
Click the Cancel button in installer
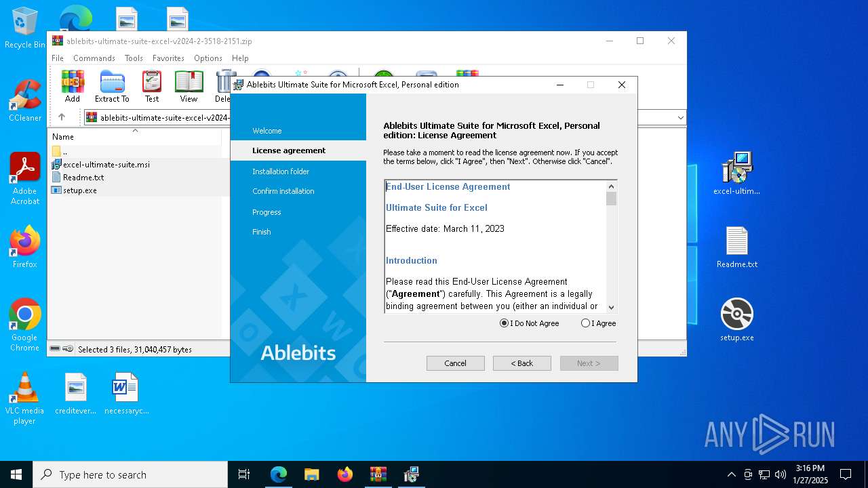click(x=455, y=363)
